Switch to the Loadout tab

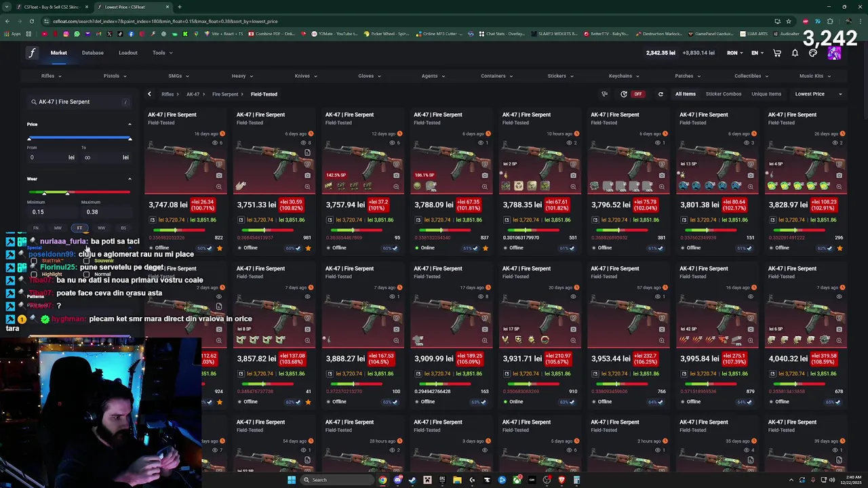[128, 53]
